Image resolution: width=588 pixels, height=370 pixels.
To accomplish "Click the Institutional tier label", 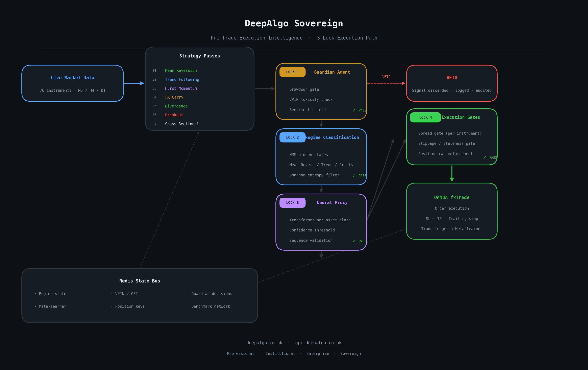I will point(280,354).
